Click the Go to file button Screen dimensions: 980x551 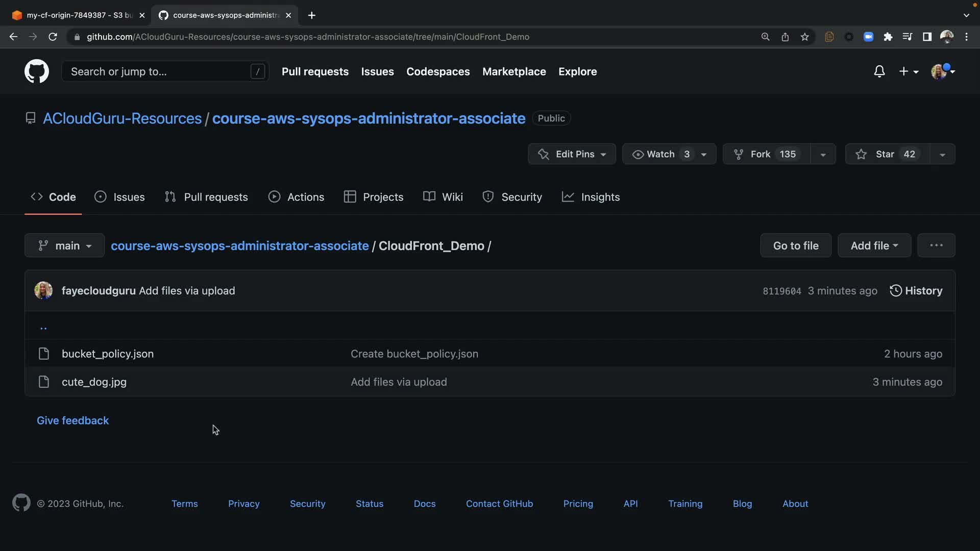tap(795, 246)
